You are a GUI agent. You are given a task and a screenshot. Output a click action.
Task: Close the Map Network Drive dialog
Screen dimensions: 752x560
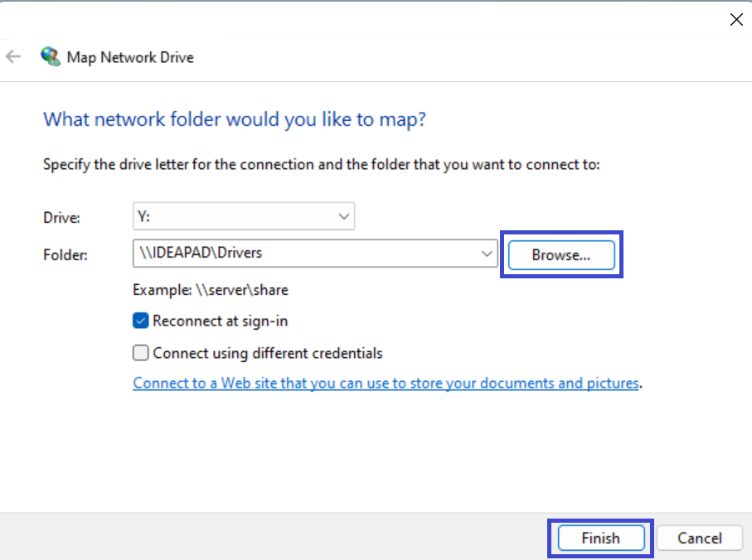click(x=735, y=20)
